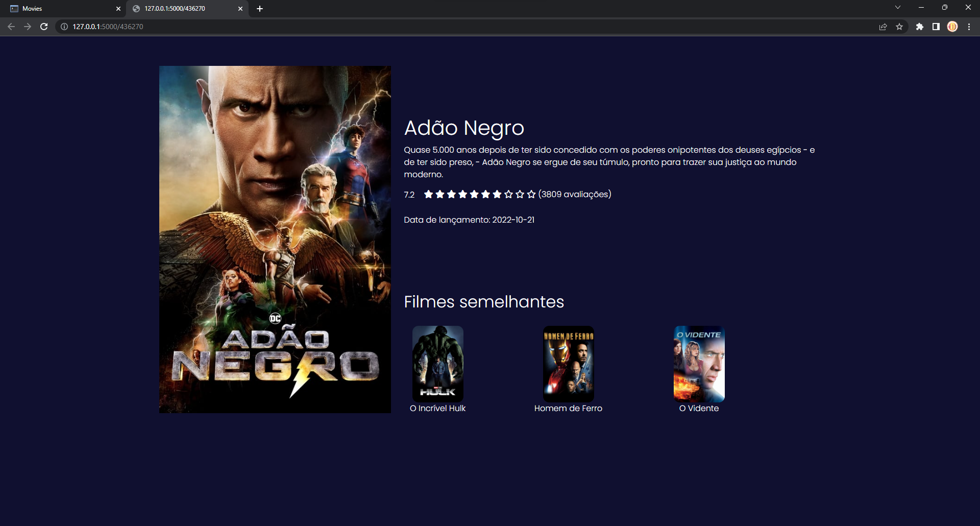
Task: Select the Homem de Ferro movie link
Action: (x=568, y=364)
